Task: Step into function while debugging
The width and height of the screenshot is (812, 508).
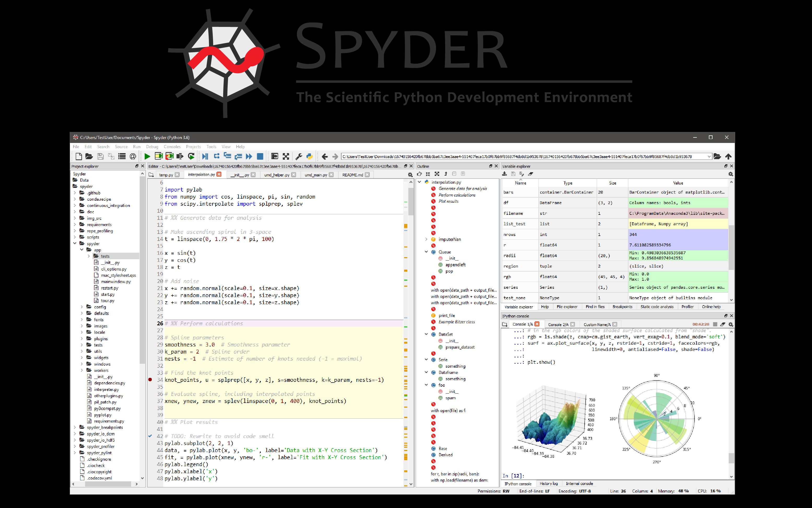Action: 227,155
